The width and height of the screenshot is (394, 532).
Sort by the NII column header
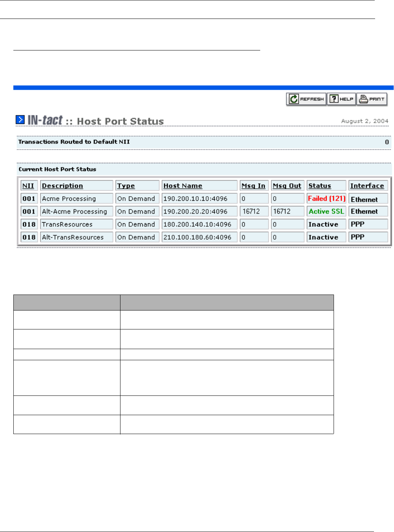click(28, 186)
